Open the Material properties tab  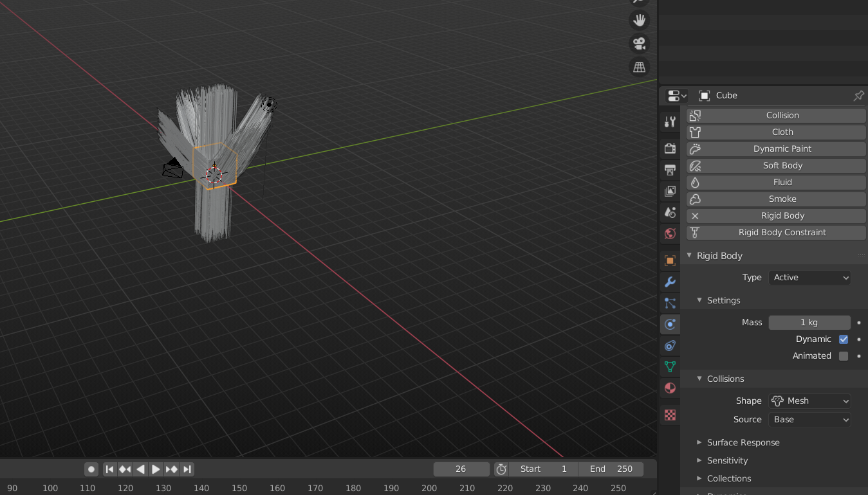[670, 388]
